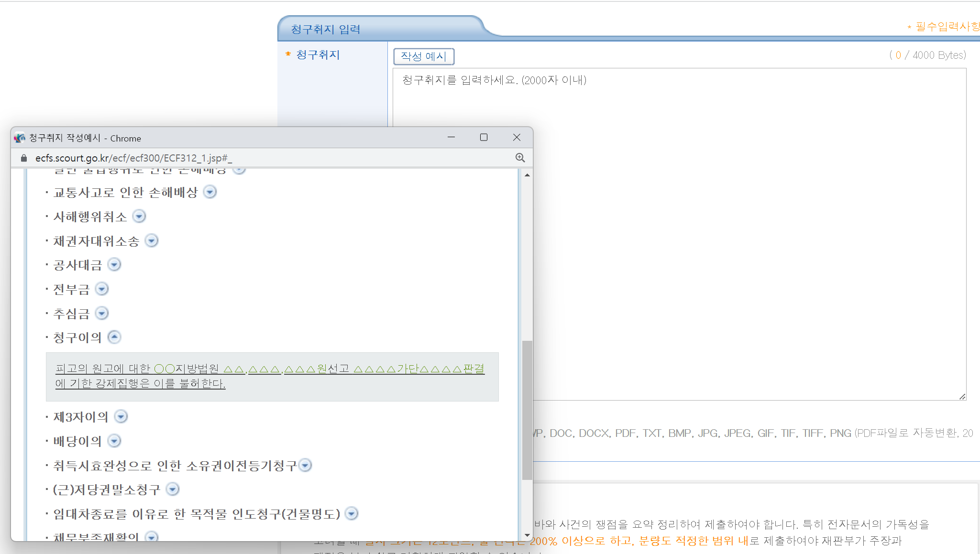Maximize the 청구취지 작성예시 popup window
Viewport: 980px width, 554px height.
(484, 138)
